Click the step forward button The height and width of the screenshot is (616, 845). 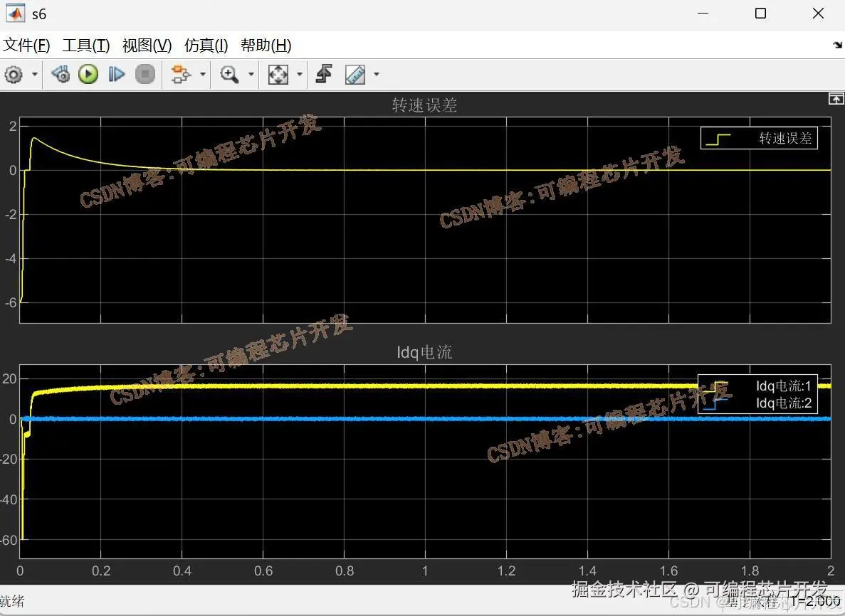(x=117, y=74)
